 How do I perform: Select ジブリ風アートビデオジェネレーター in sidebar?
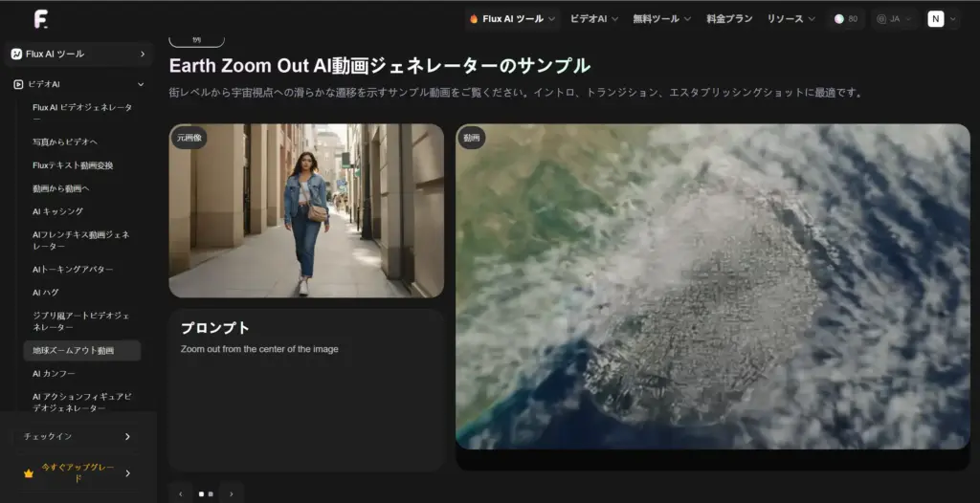point(82,321)
